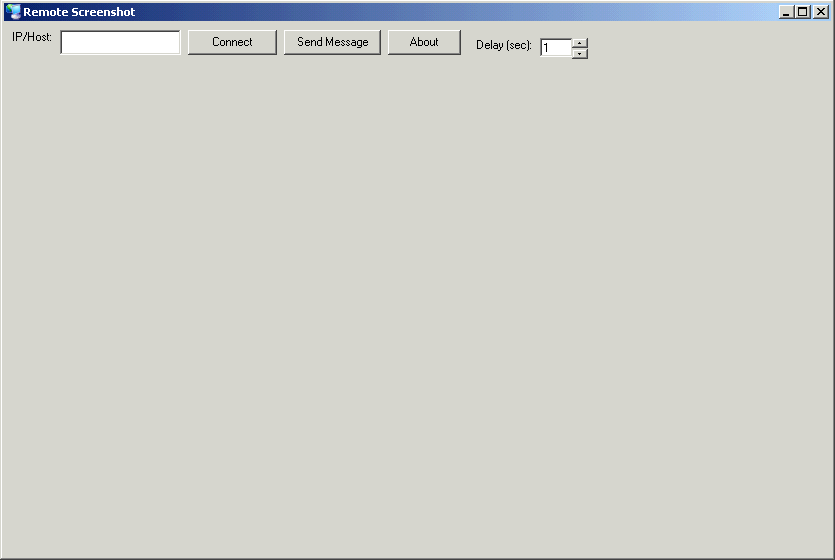Minimize the Remote Screenshot window

point(786,12)
